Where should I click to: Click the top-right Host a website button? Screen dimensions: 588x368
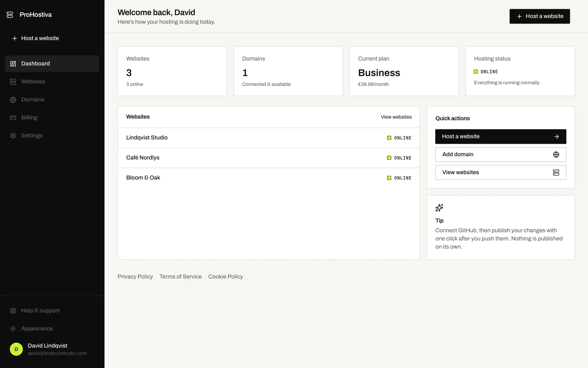[539, 16]
